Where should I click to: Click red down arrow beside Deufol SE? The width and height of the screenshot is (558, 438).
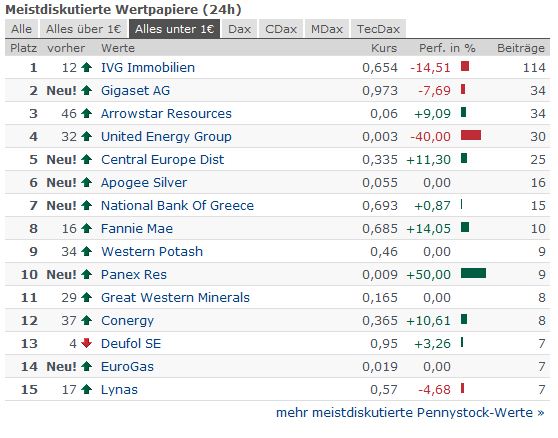pyautogui.click(x=86, y=343)
